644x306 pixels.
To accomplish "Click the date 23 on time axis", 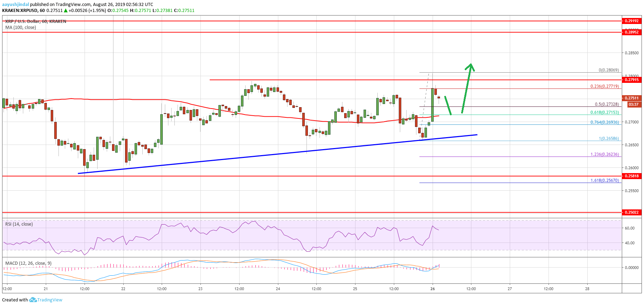I will click(x=200, y=289).
